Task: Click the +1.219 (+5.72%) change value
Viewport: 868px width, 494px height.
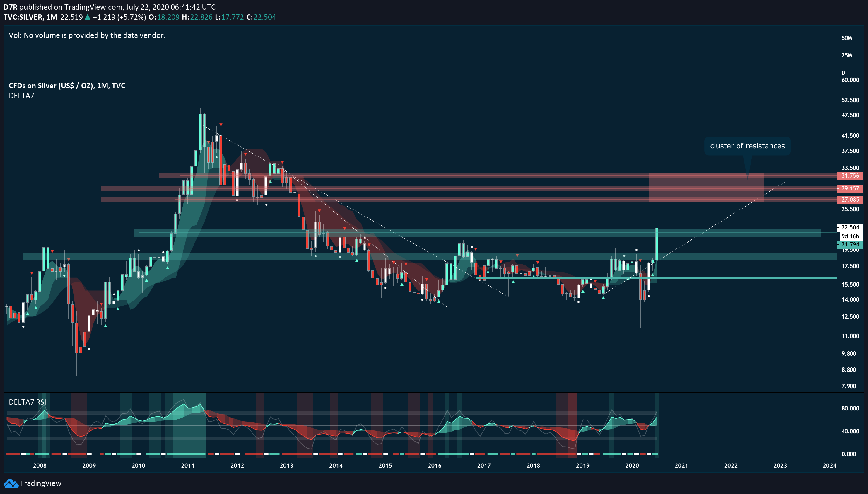Action: tap(119, 17)
